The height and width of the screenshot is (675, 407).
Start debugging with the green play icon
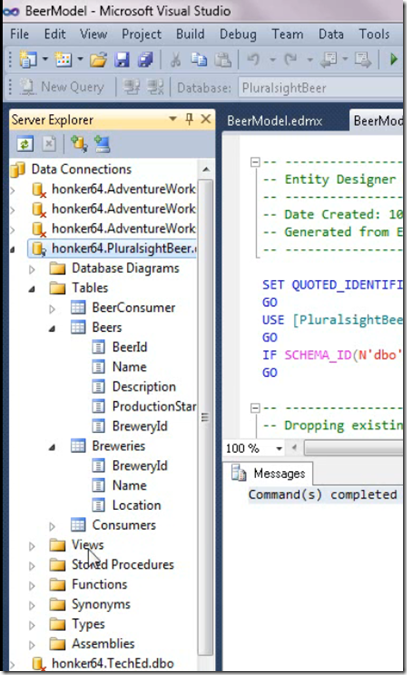tap(393, 59)
